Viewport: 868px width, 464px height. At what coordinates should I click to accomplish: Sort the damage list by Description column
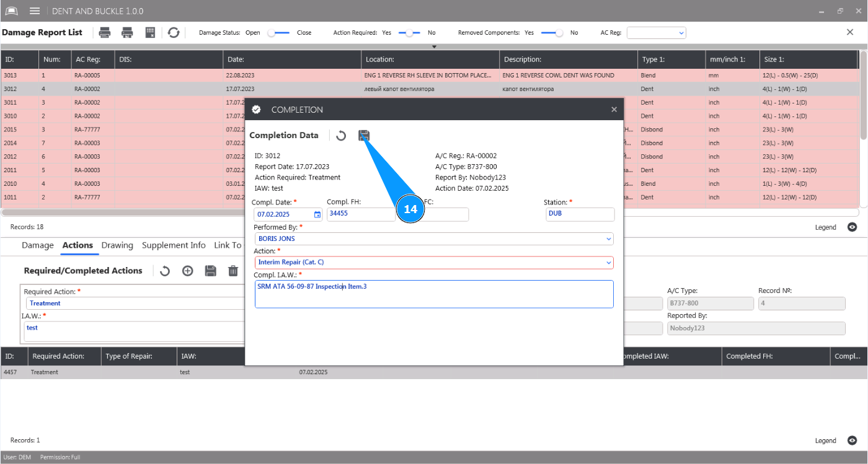pyautogui.click(x=569, y=59)
